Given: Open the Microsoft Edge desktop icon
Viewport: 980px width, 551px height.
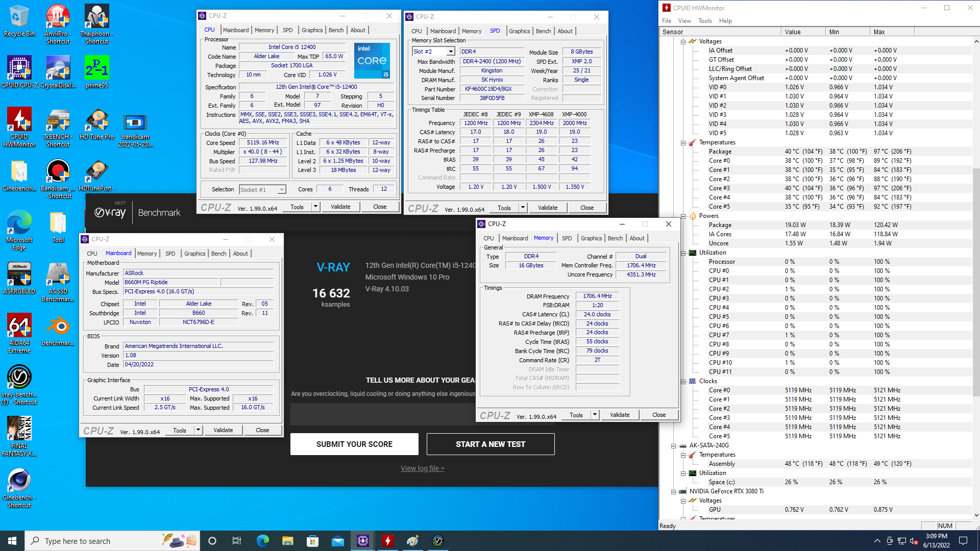Looking at the screenshot, I should tap(19, 230).
